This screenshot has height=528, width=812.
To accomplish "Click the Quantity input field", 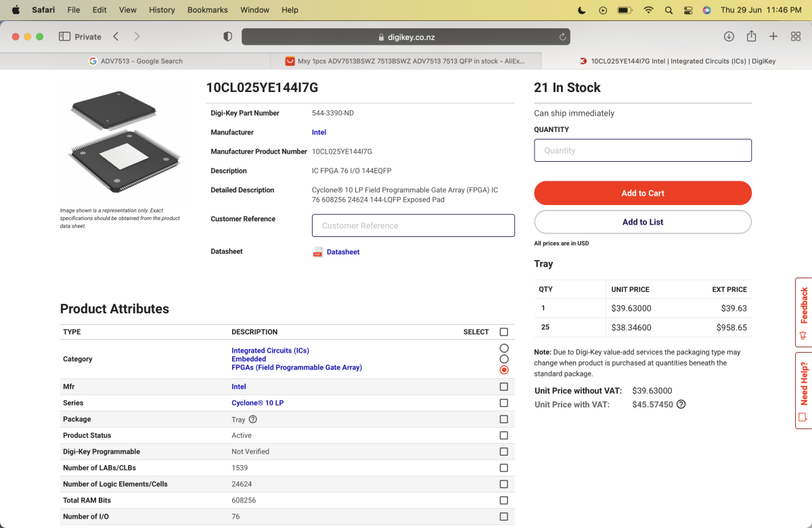I will (x=643, y=150).
